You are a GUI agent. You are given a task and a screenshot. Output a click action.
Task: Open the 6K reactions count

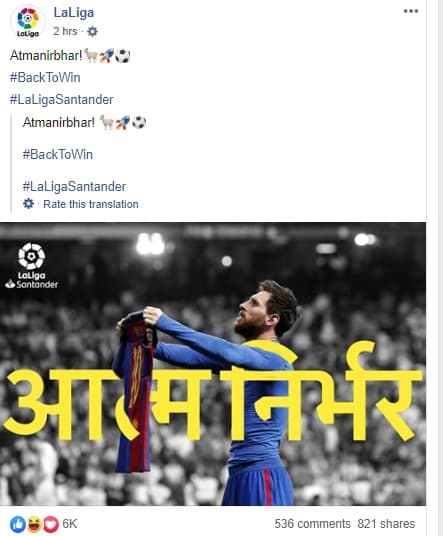(x=69, y=524)
